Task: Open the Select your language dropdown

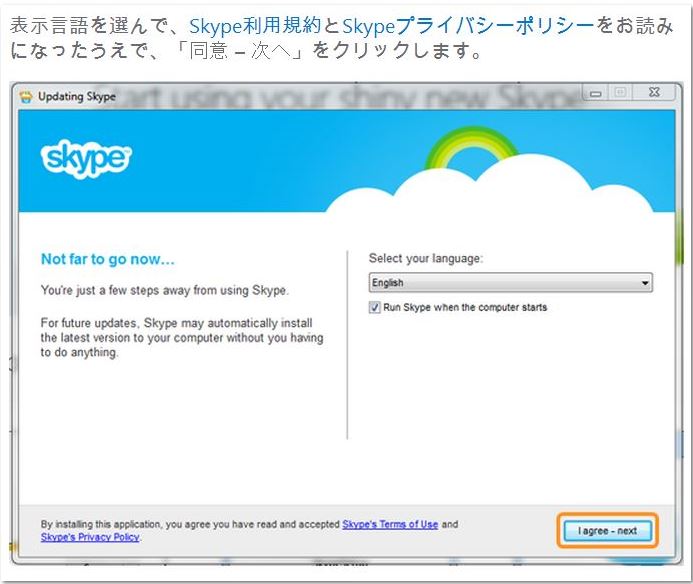Action: coord(510,282)
